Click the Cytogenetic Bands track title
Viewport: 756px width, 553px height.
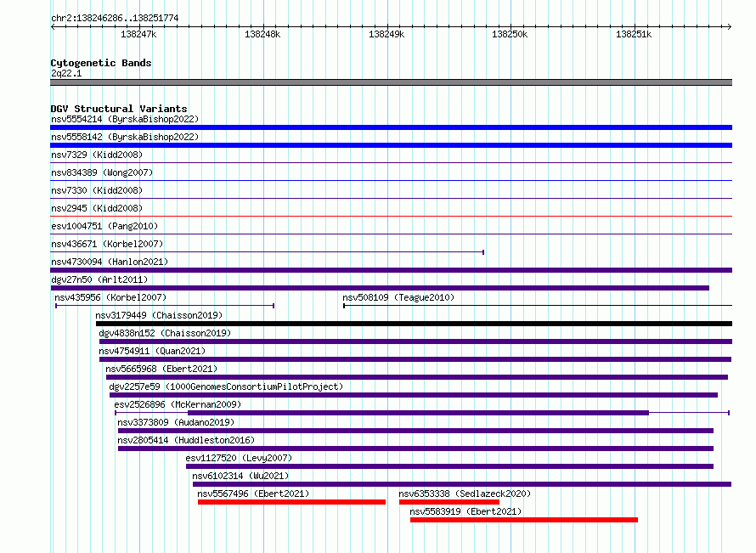(x=101, y=63)
